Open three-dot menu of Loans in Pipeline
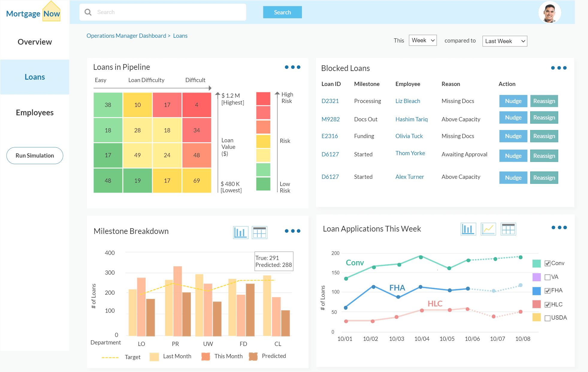This screenshot has height=372, width=588. tap(292, 67)
